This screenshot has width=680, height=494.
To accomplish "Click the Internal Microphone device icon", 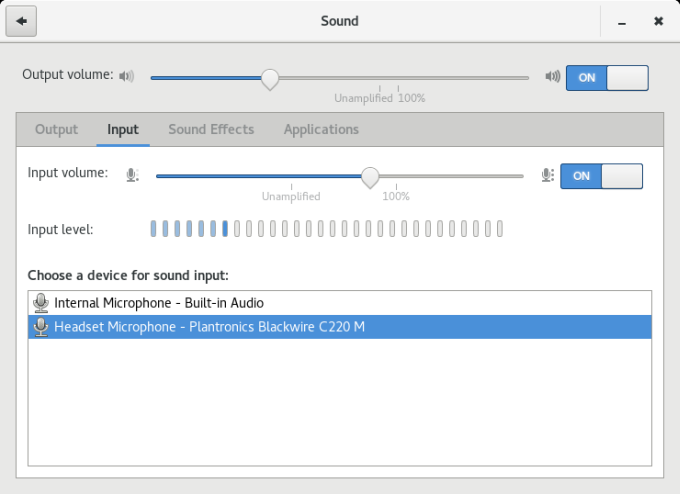I will tap(41, 302).
